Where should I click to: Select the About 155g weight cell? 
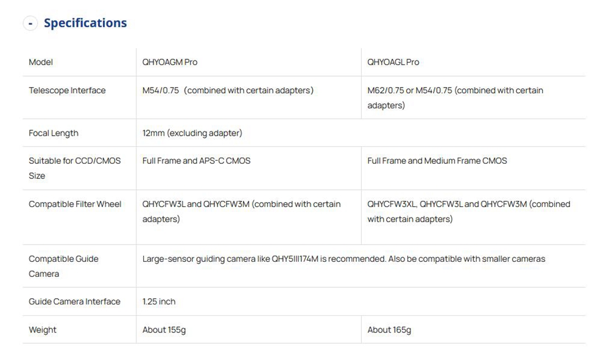coord(164,330)
